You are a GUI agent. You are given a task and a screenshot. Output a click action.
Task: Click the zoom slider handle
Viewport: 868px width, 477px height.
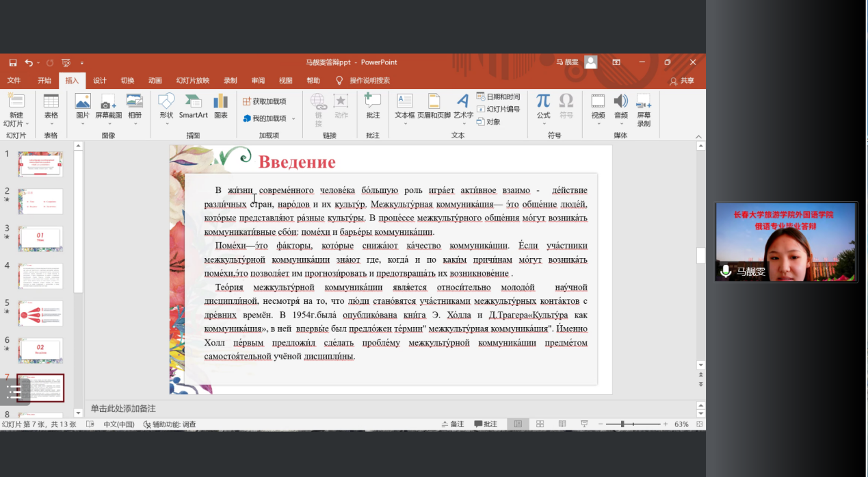pos(622,424)
